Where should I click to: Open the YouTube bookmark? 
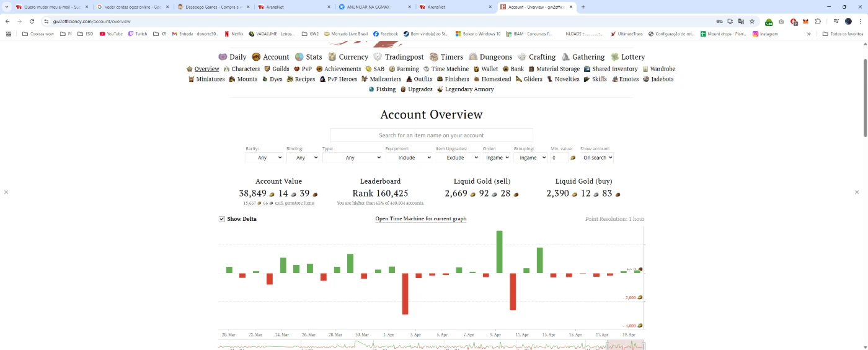coord(111,34)
